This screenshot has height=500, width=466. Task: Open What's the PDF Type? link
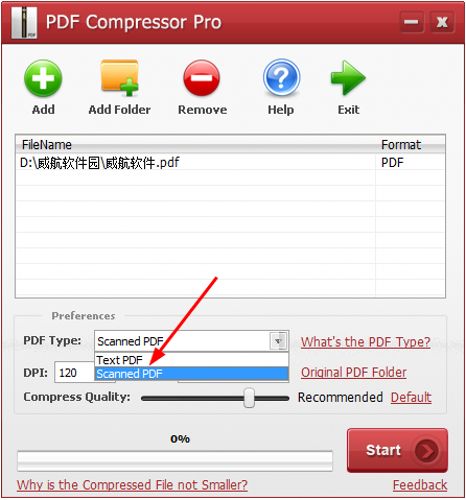pos(366,342)
